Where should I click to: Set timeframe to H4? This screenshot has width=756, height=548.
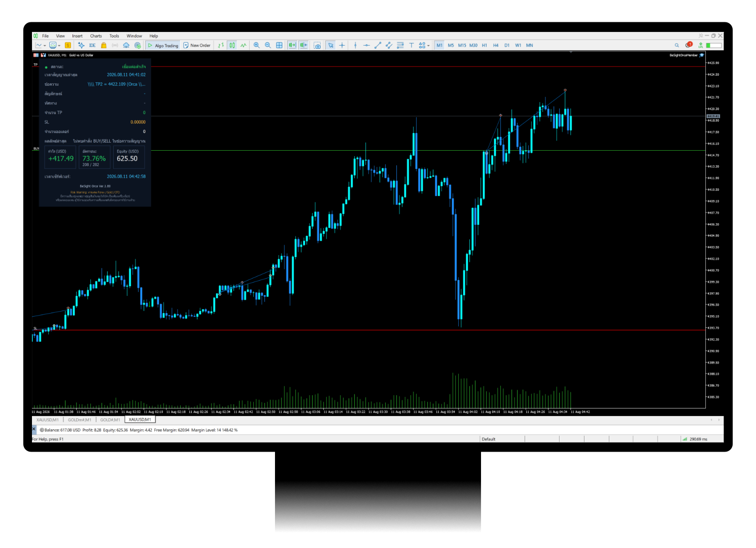click(x=496, y=45)
